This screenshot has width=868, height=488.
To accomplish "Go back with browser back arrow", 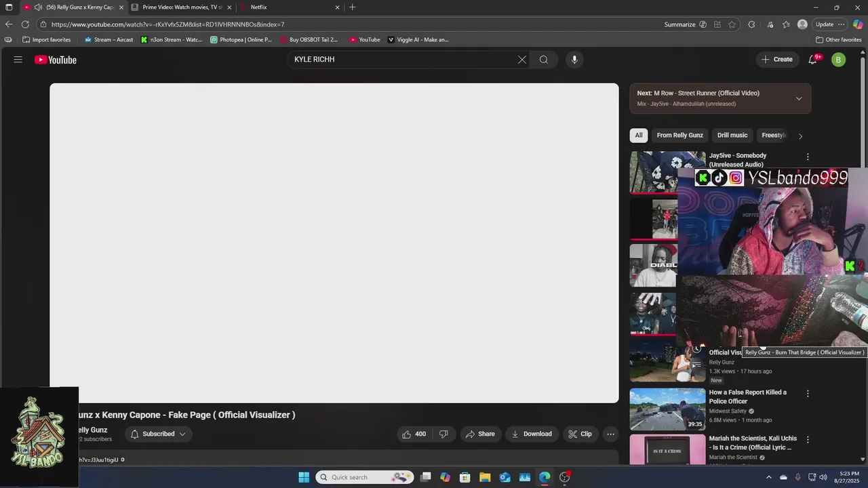I will (x=9, y=24).
